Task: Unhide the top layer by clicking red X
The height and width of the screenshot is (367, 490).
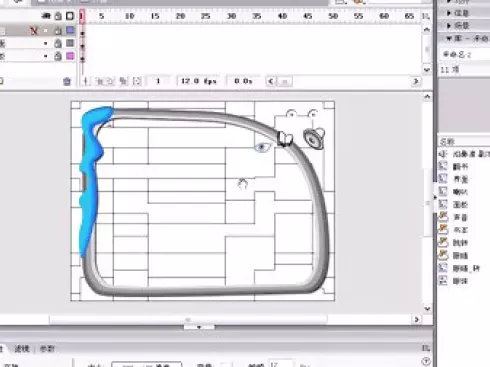Action: [x=33, y=31]
